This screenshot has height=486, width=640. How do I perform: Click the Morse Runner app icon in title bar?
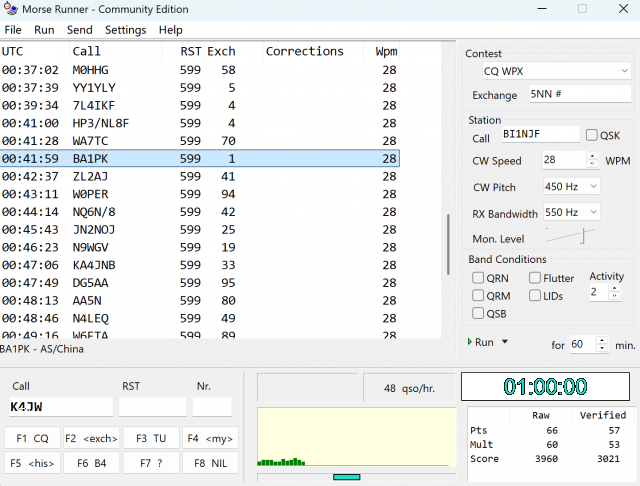coord(11,9)
